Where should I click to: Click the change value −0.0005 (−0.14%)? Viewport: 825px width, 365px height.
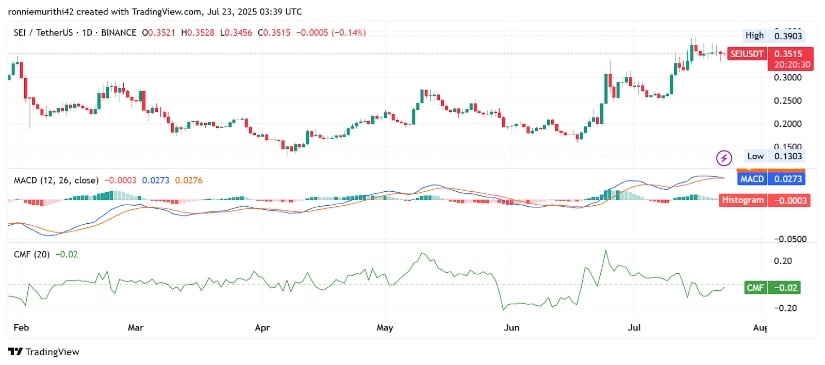pyautogui.click(x=331, y=33)
